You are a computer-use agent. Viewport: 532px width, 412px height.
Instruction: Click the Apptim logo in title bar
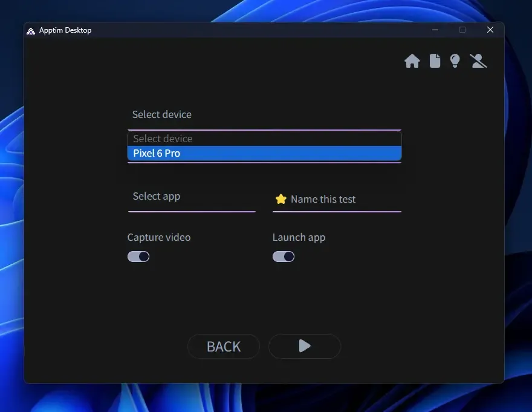click(x=31, y=31)
